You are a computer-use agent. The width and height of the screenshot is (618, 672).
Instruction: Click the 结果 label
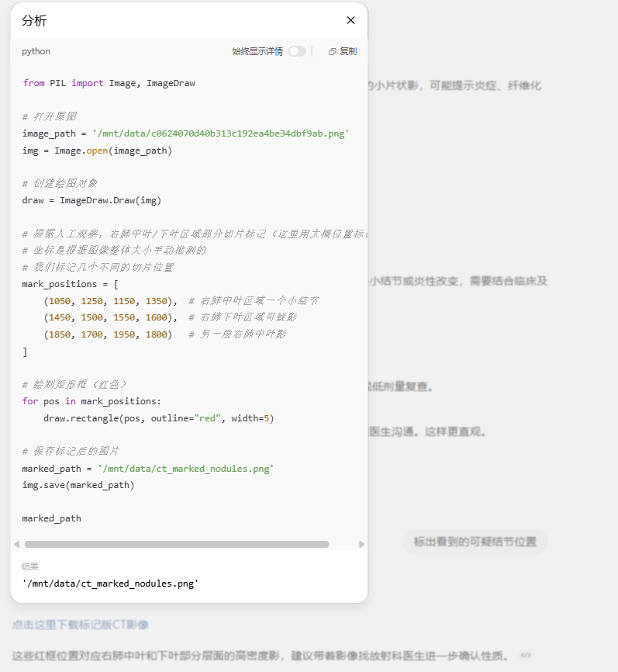tap(30, 566)
